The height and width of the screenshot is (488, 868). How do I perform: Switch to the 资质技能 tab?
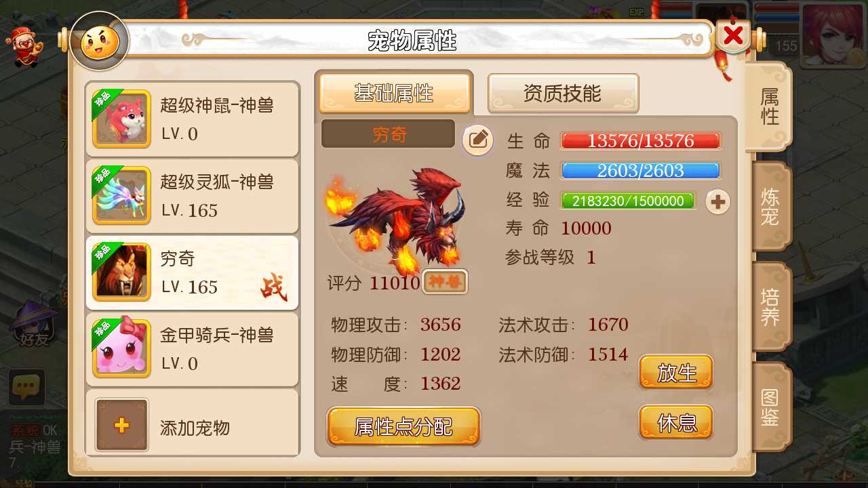[563, 94]
